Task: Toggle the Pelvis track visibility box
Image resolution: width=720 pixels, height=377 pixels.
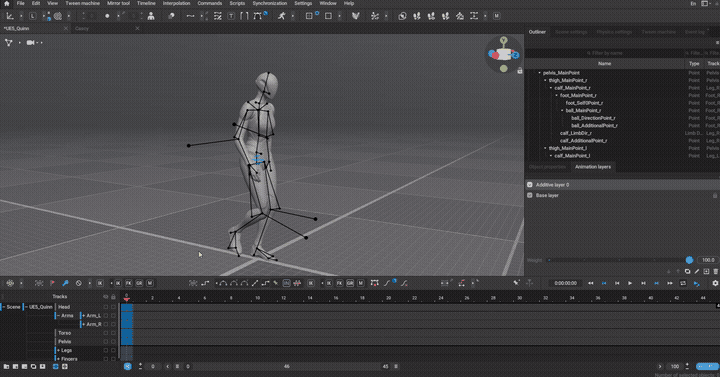Action: point(106,342)
